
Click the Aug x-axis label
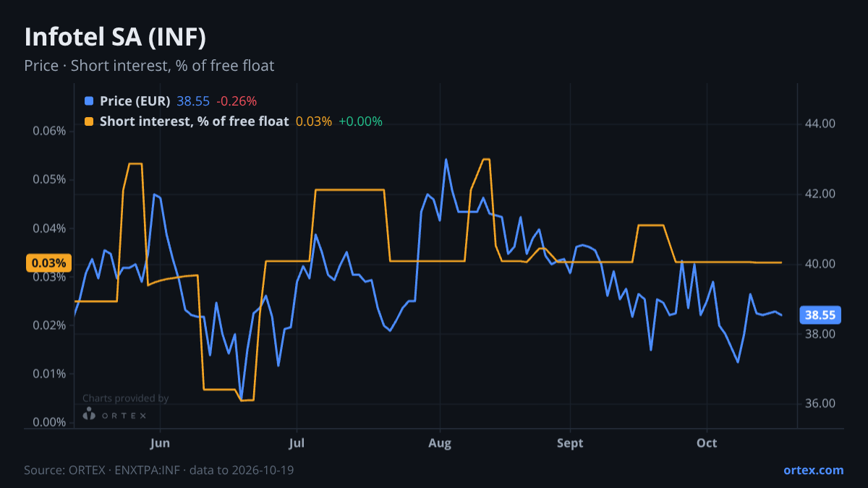(x=440, y=442)
